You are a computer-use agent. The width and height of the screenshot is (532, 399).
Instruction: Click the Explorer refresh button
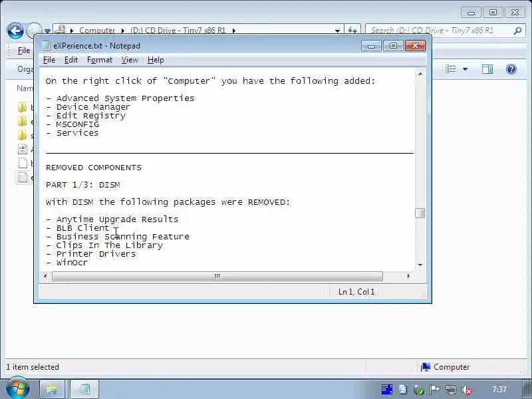point(352,31)
